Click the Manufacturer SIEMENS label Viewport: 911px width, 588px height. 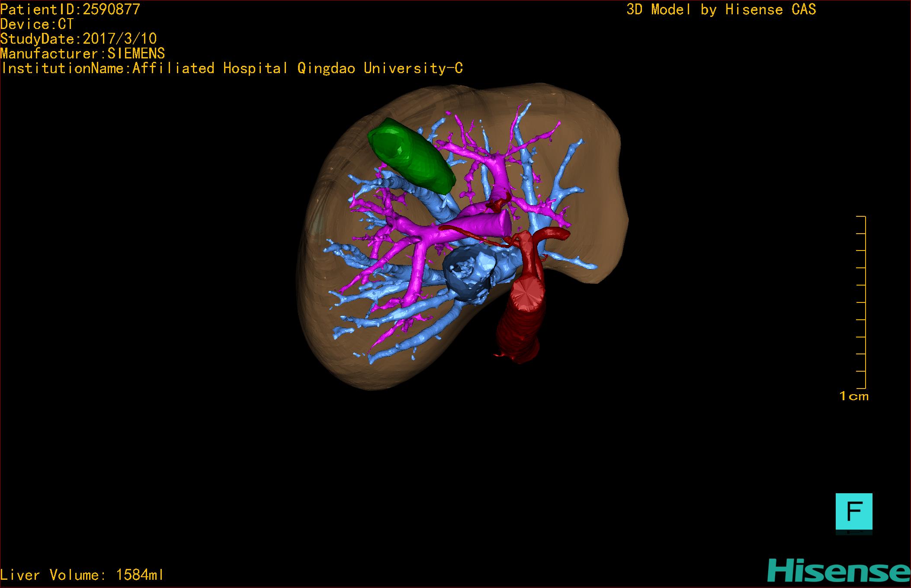(82, 54)
